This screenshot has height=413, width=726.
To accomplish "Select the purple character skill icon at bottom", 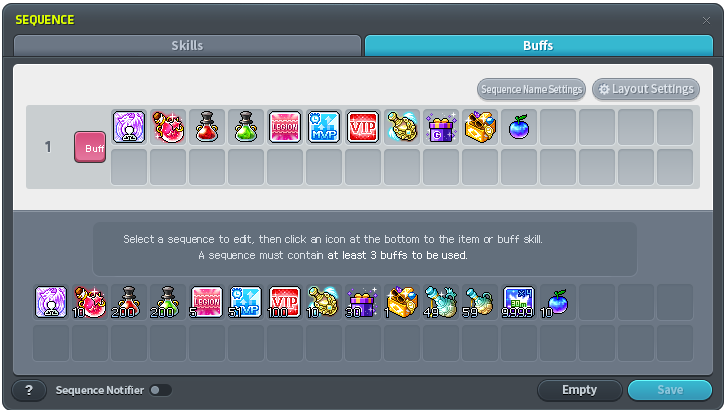I will pos(51,302).
